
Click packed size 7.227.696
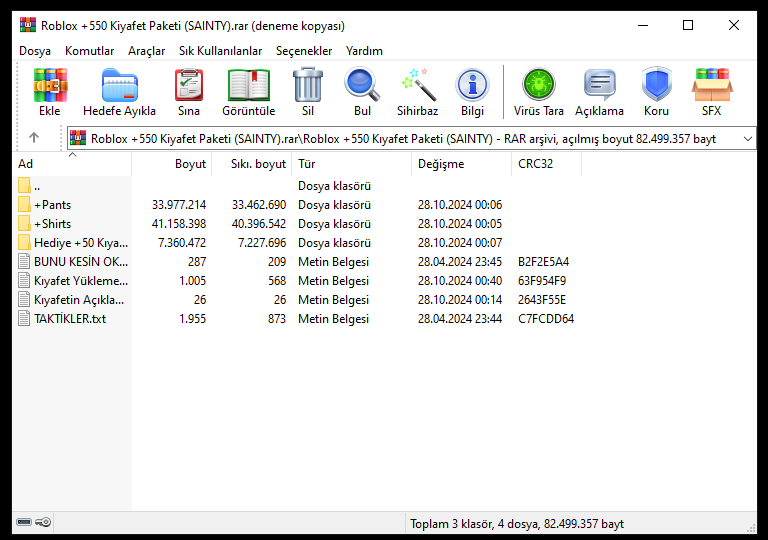[262, 243]
